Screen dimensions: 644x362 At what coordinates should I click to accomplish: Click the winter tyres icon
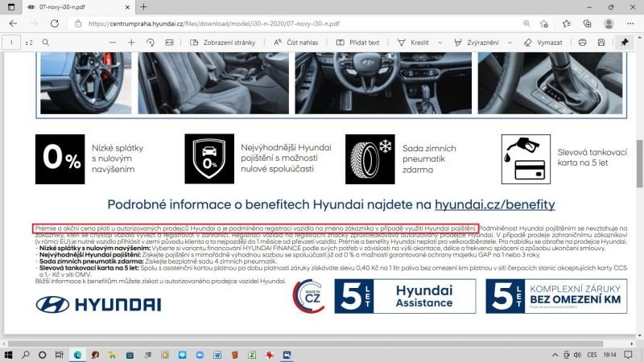pos(370,158)
